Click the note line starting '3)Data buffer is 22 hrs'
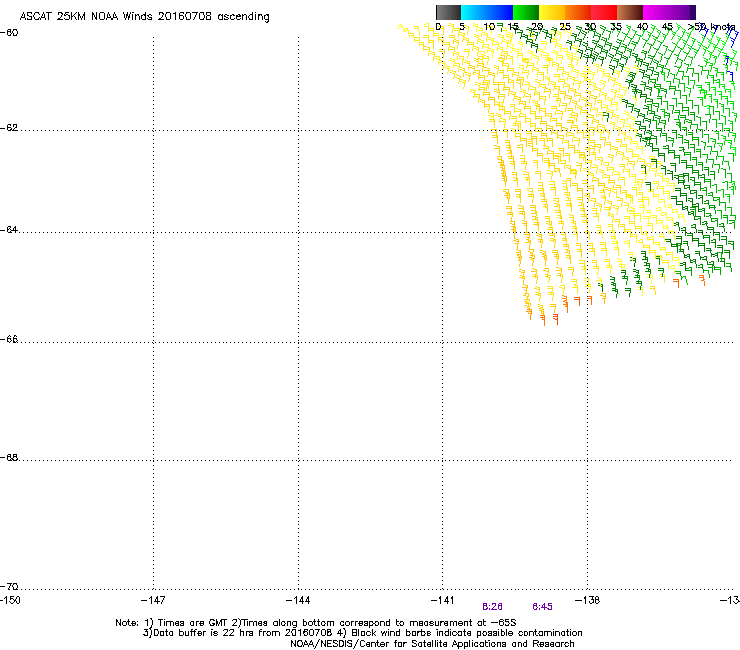The height and width of the screenshot is (650, 740). [362, 633]
